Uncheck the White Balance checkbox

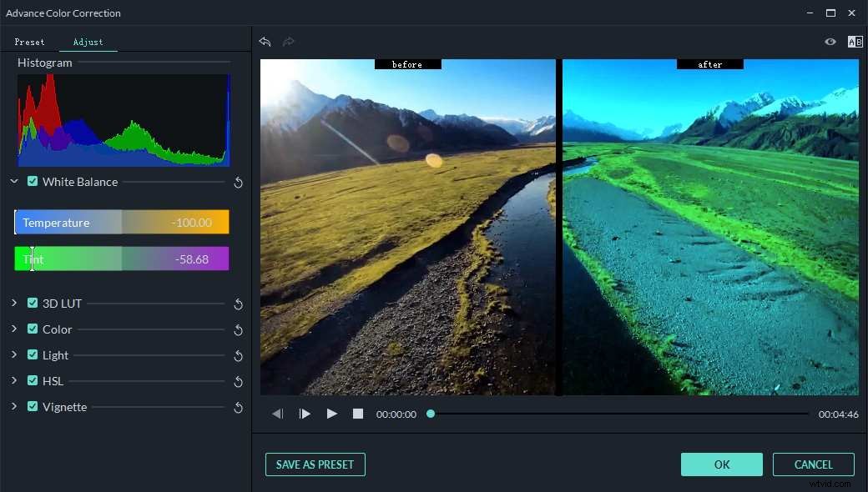tap(33, 181)
